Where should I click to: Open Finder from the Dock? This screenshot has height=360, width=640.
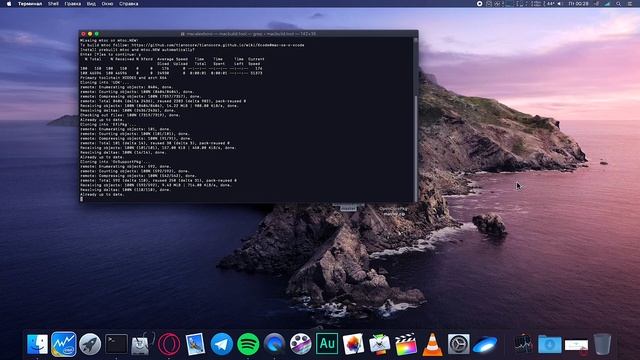pos(37,344)
